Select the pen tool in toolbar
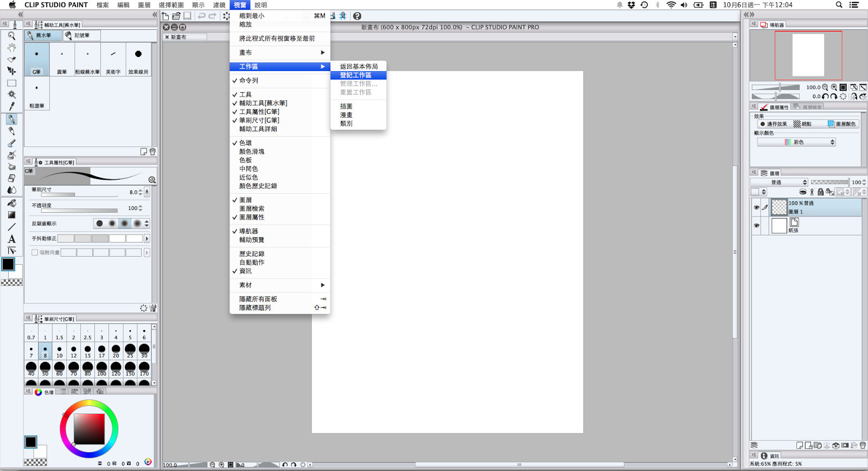This screenshot has width=868, height=471. 11,119
